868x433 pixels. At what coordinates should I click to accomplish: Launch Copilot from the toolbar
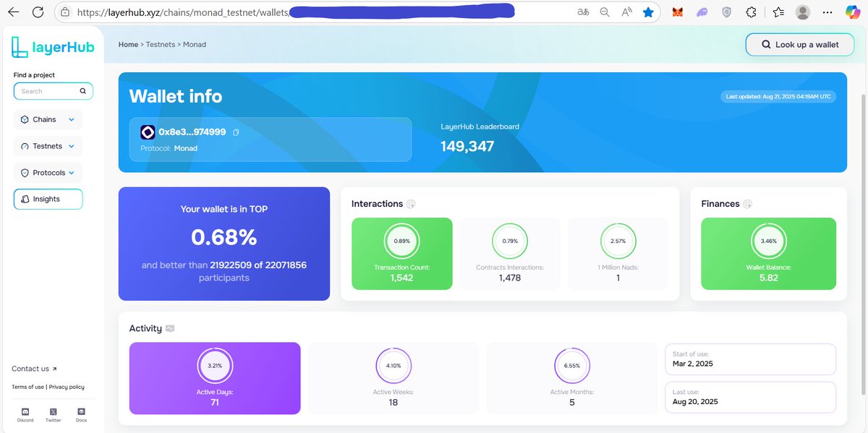point(854,12)
